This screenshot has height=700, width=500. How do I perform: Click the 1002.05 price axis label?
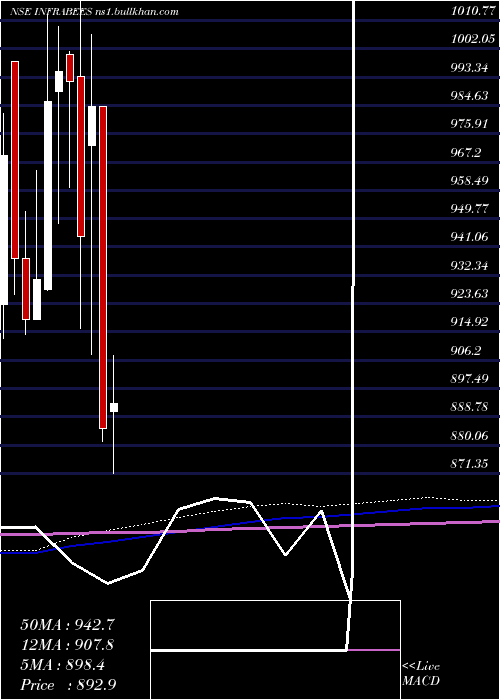(x=473, y=39)
